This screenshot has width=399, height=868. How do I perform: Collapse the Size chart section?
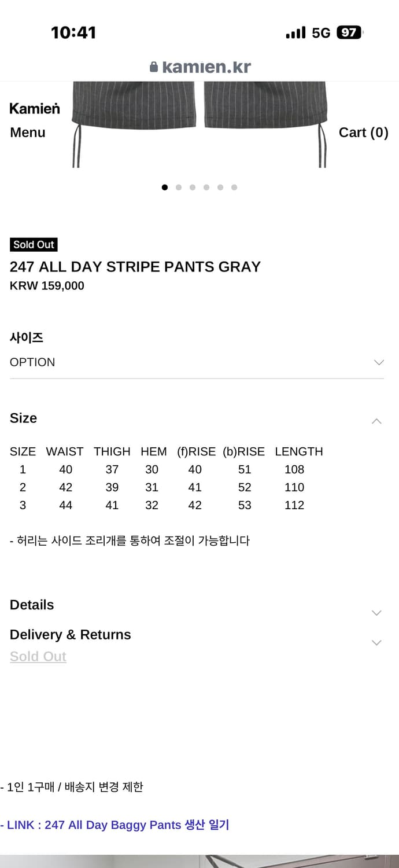(376, 421)
